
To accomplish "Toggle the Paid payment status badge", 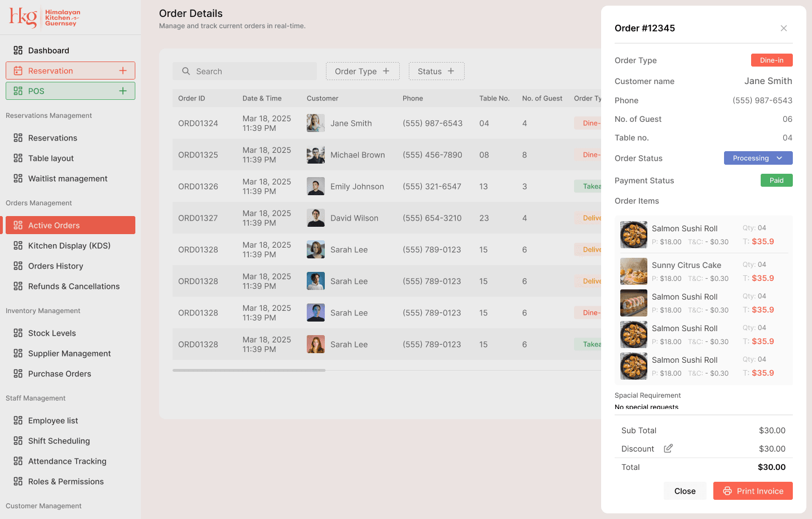I will [x=776, y=180].
